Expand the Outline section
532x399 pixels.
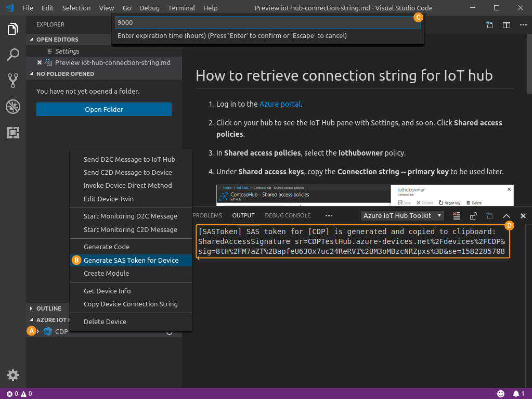coord(31,308)
